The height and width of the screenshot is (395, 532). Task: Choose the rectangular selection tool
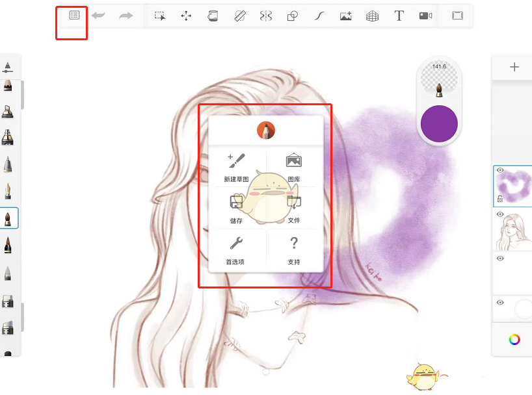(159, 16)
